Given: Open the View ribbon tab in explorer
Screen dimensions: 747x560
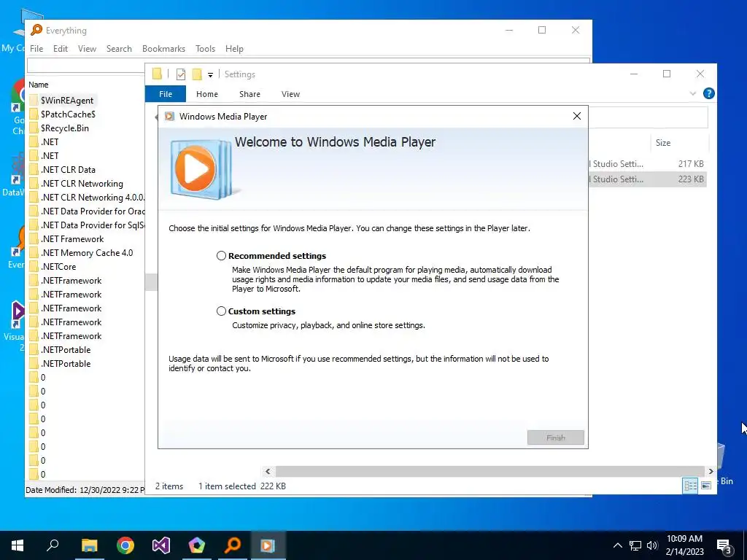Looking at the screenshot, I should click(x=290, y=94).
